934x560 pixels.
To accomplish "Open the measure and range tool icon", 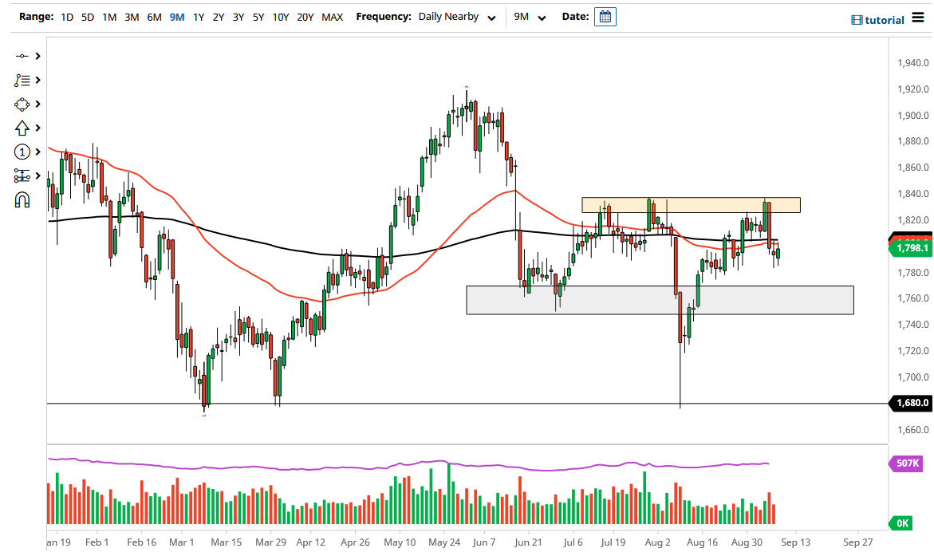I will (x=22, y=175).
